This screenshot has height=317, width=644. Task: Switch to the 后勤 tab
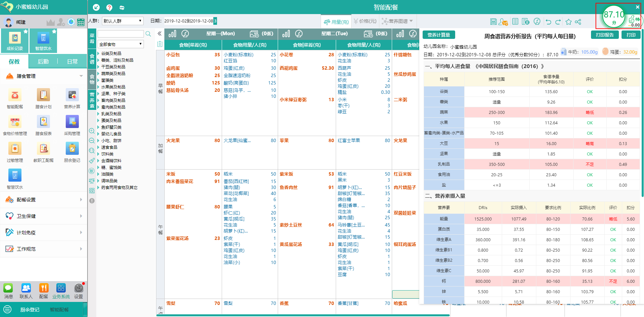(x=43, y=61)
